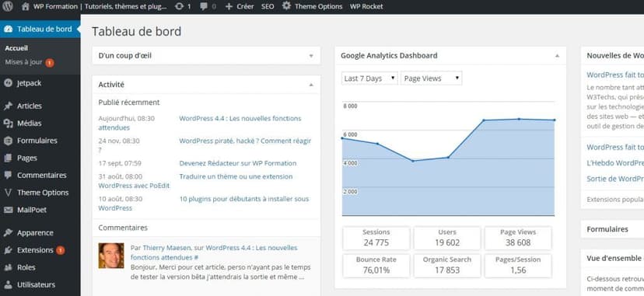The width and height of the screenshot is (644, 296).
Task: Open the Articles menu item
Action: pyautogui.click(x=29, y=106)
